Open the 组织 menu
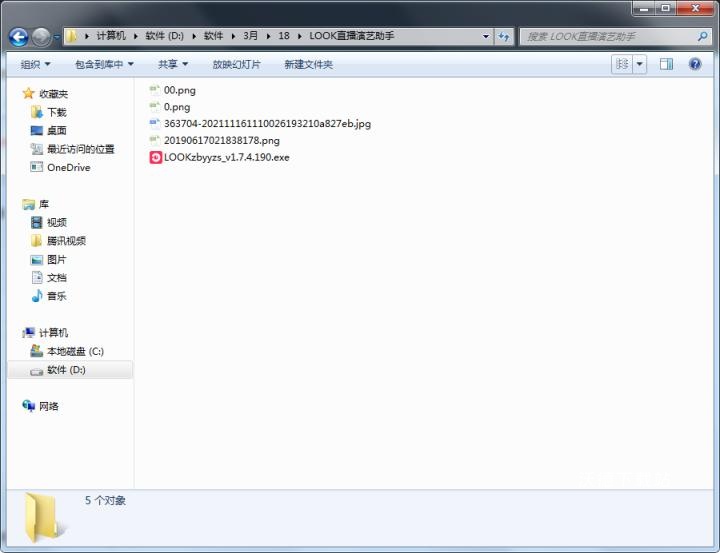 point(35,64)
